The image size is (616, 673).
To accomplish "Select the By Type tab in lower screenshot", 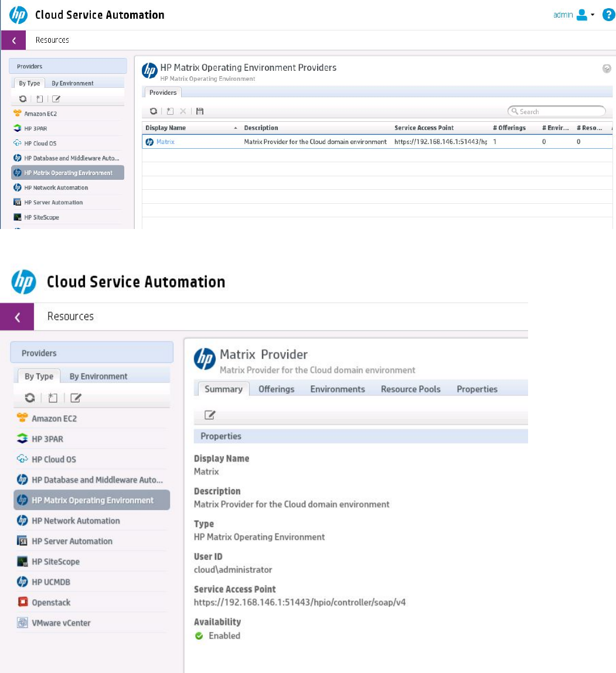I will click(x=39, y=376).
